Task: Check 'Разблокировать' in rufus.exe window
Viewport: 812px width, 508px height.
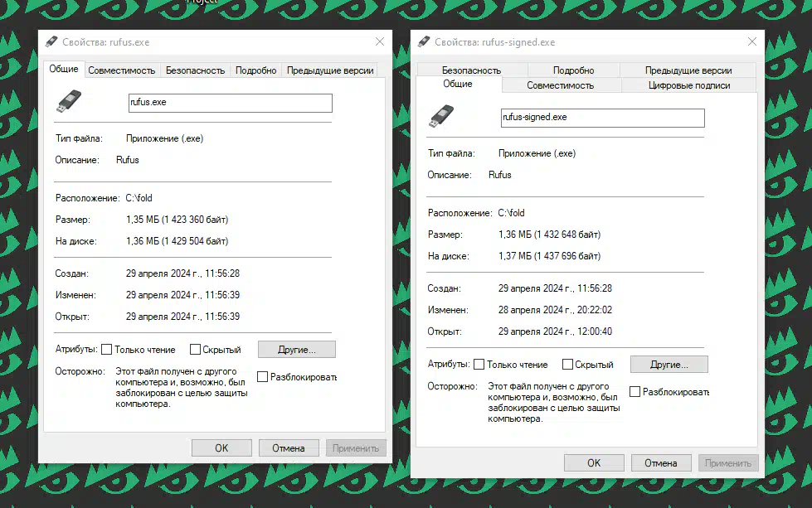Action: coord(263,376)
